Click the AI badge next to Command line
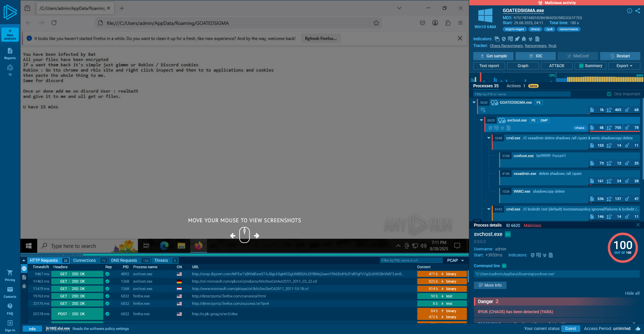Screen dimensions: 644x334 [504, 266]
